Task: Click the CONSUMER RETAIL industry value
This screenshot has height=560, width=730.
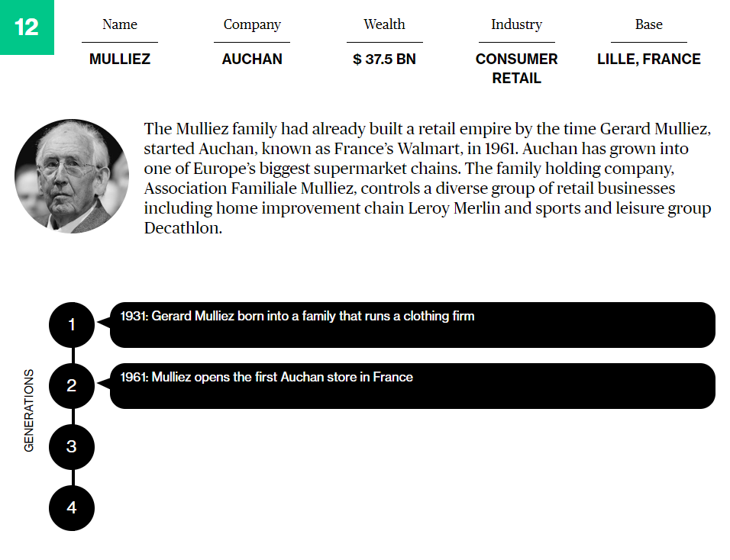Action: click(516, 68)
